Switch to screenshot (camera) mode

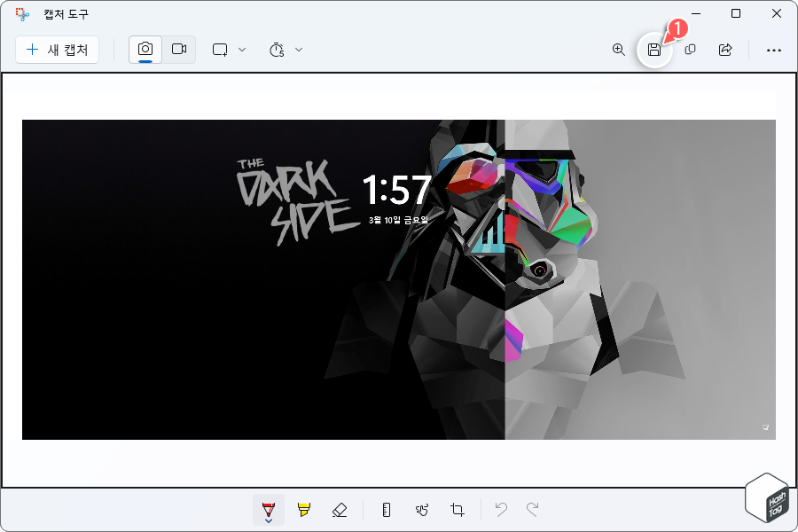click(145, 50)
